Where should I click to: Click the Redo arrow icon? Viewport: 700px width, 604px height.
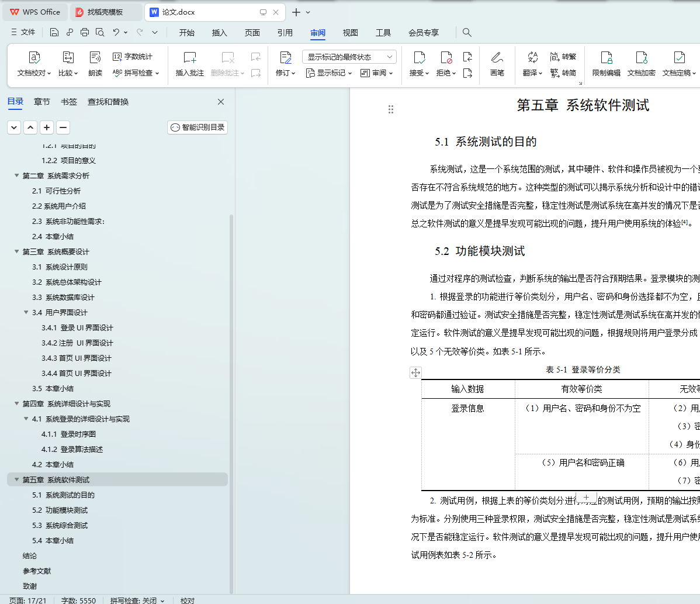click(x=140, y=32)
